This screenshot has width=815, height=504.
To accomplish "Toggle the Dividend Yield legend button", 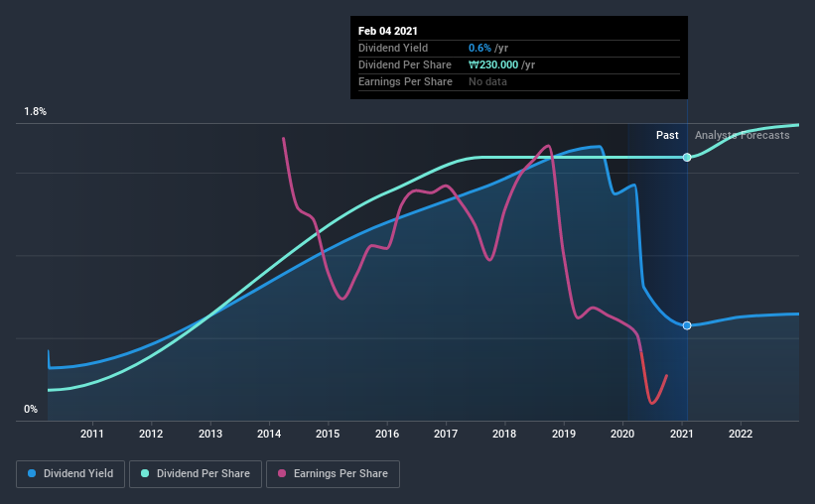I will [x=70, y=474].
